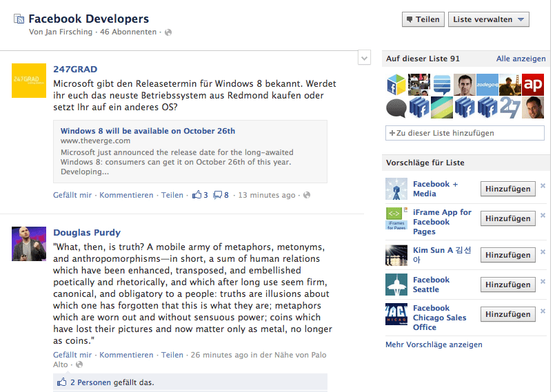Click Mehr Vorschläge anzeigen

tap(434, 344)
